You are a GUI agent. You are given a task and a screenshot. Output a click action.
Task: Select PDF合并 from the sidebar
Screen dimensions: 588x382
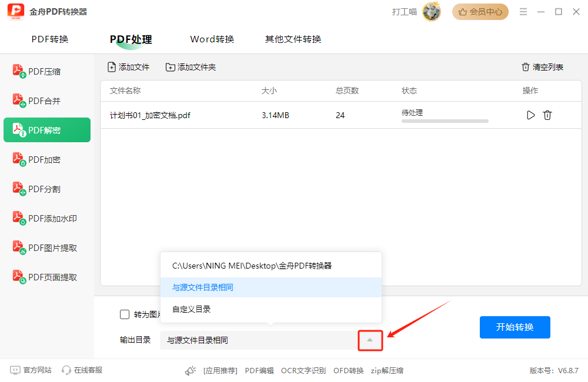tap(45, 101)
